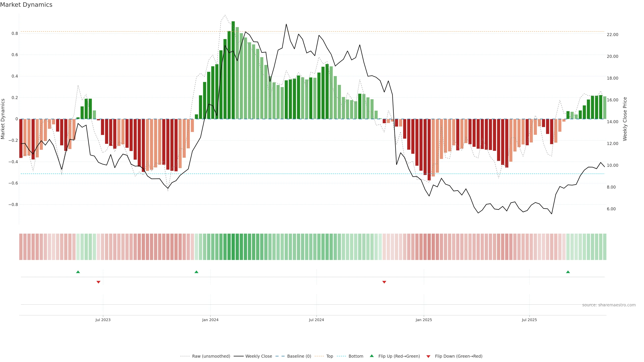The image size is (644, 362).
Task: Click the red flip-down marker before Jan 2025
Action: click(384, 282)
